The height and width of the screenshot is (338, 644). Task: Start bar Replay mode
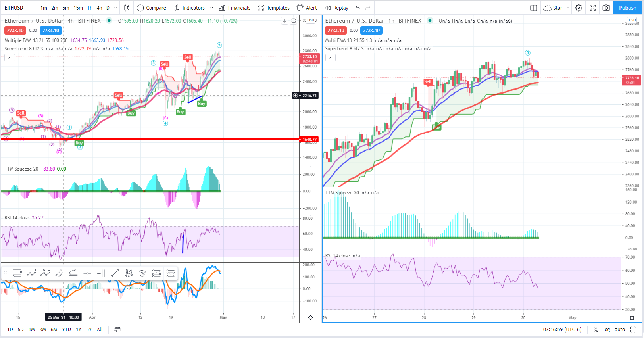tap(336, 8)
